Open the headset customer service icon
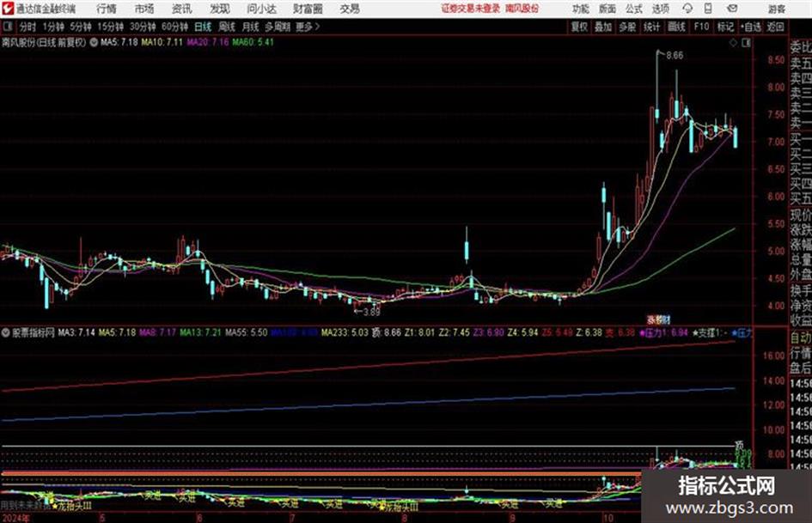This screenshot has height=523, width=812. tap(687, 9)
